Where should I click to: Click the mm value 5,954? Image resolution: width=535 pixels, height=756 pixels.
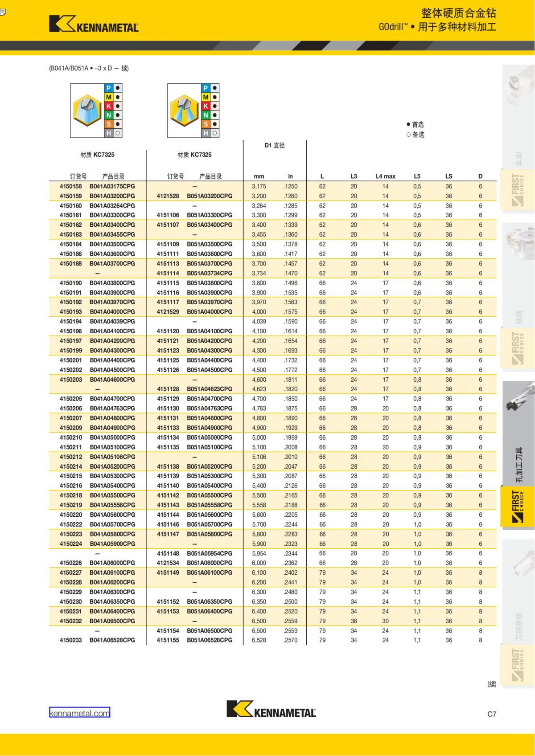click(259, 553)
